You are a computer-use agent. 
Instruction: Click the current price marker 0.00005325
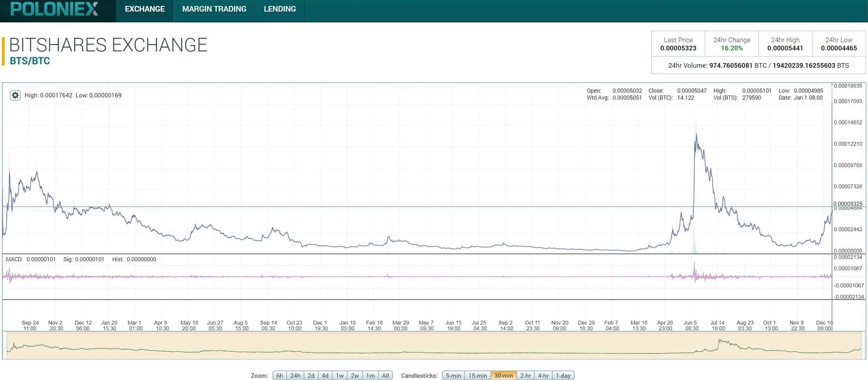click(848, 204)
